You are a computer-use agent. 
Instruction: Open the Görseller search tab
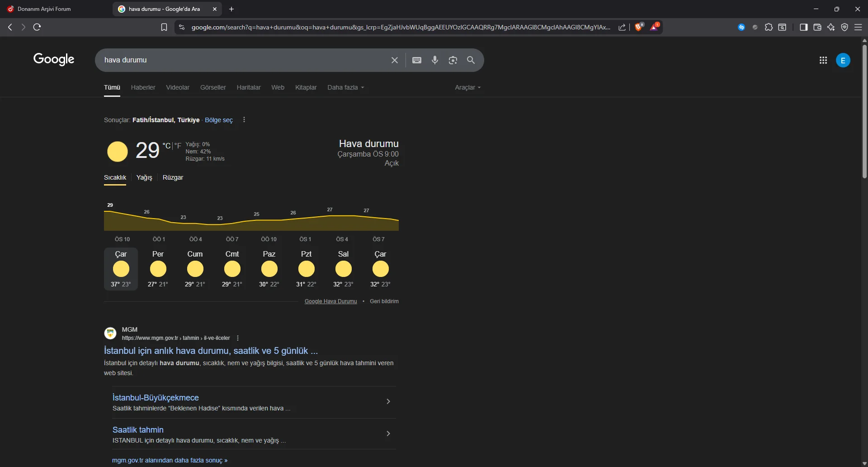pyautogui.click(x=213, y=87)
